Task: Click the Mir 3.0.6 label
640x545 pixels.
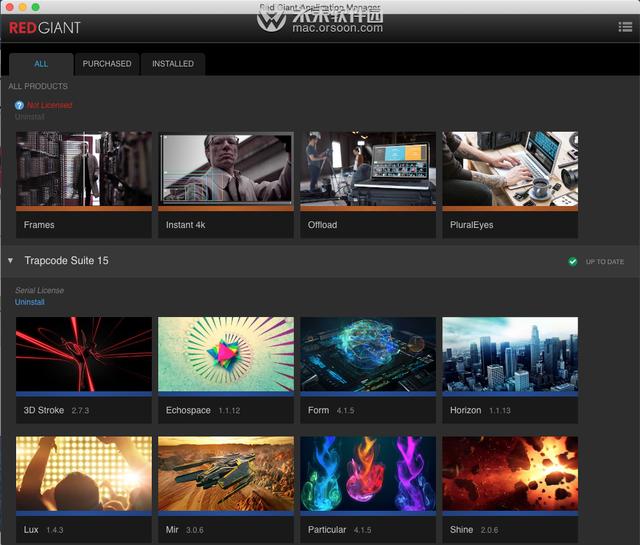Action: [184, 529]
